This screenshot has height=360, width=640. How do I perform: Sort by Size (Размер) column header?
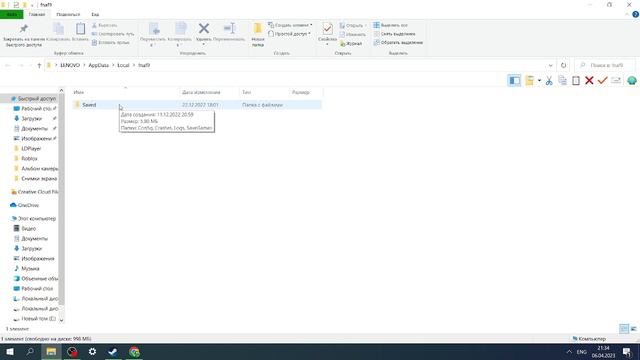pyautogui.click(x=306, y=93)
